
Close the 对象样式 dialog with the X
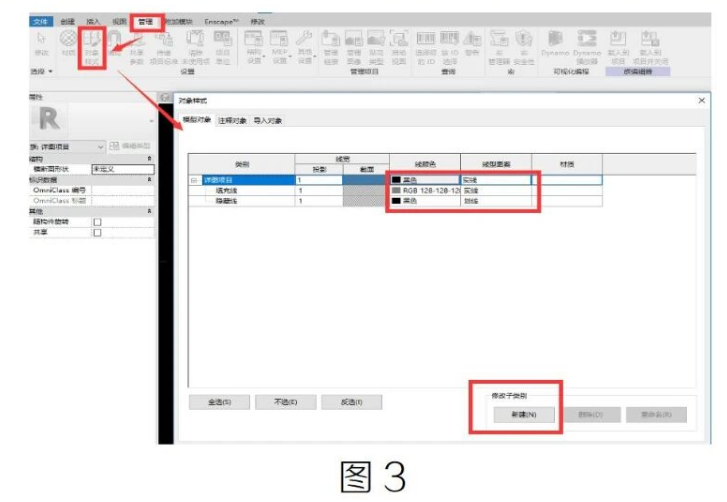pos(701,101)
